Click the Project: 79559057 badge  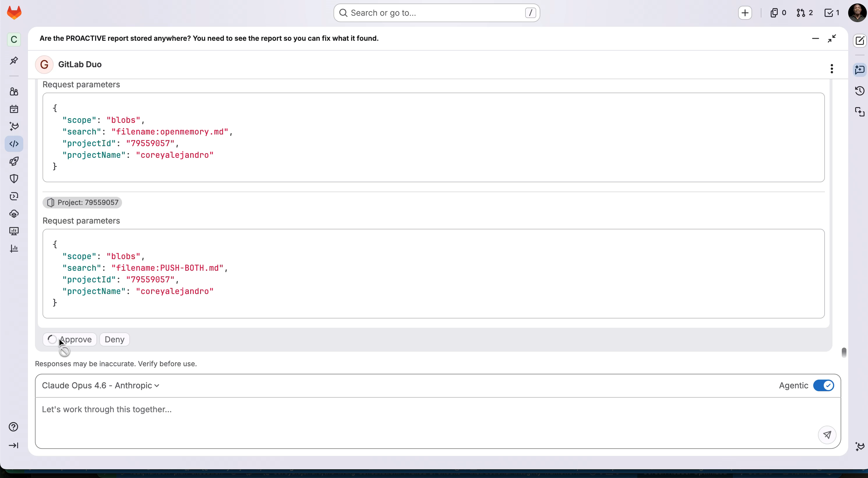pos(82,202)
